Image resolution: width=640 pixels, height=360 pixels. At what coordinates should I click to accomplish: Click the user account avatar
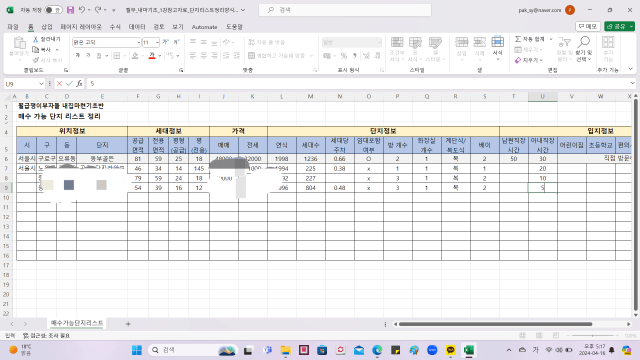(x=570, y=10)
